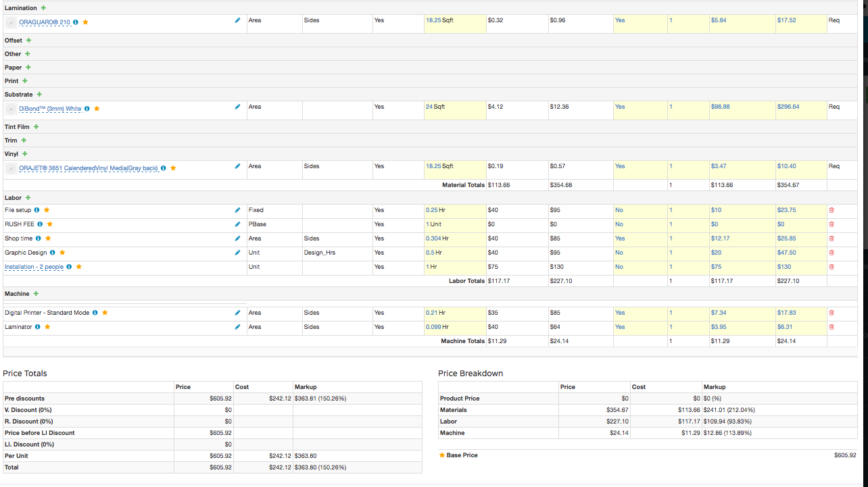
Task: Add a Lamination item with plus icon
Action: tap(44, 8)
